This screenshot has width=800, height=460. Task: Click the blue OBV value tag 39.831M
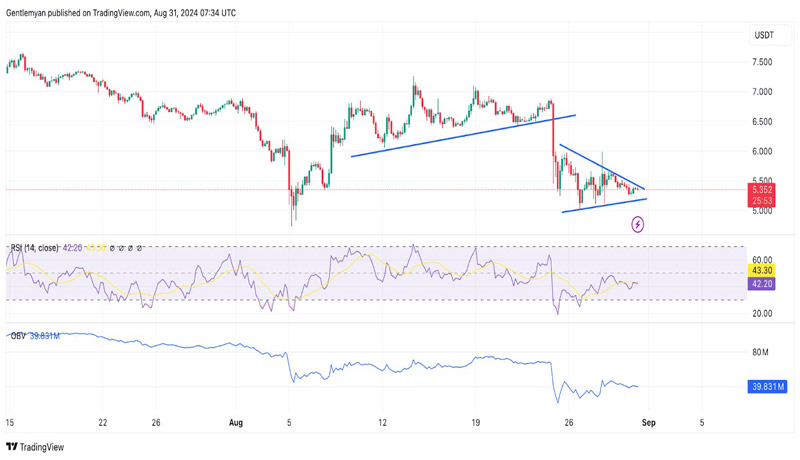click(767, 387)
